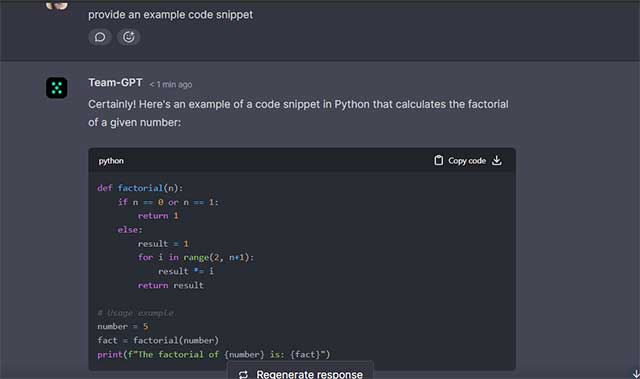Click the 'def factorial(n):' code line
This screenshot has height=379, width=640.
140,188
